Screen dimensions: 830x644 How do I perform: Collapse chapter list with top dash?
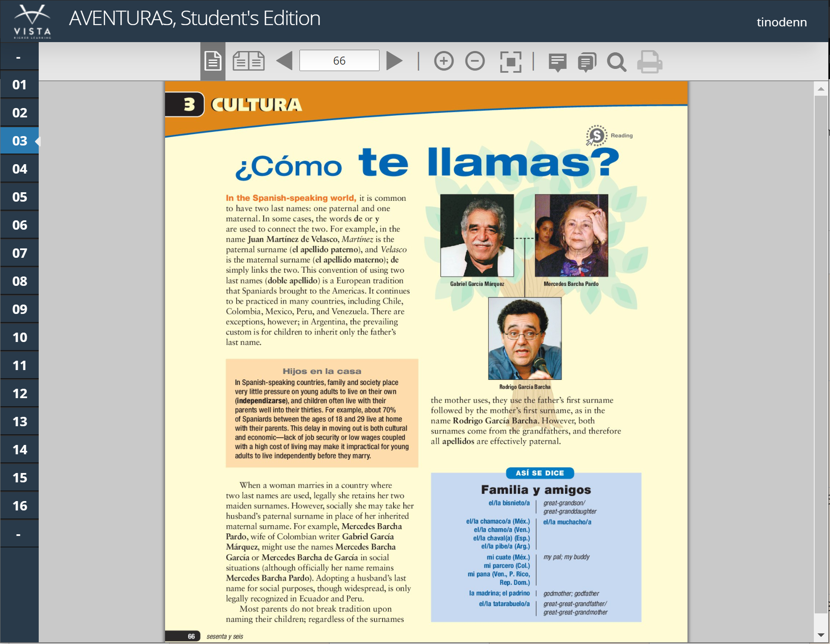(x=19, y=57)
